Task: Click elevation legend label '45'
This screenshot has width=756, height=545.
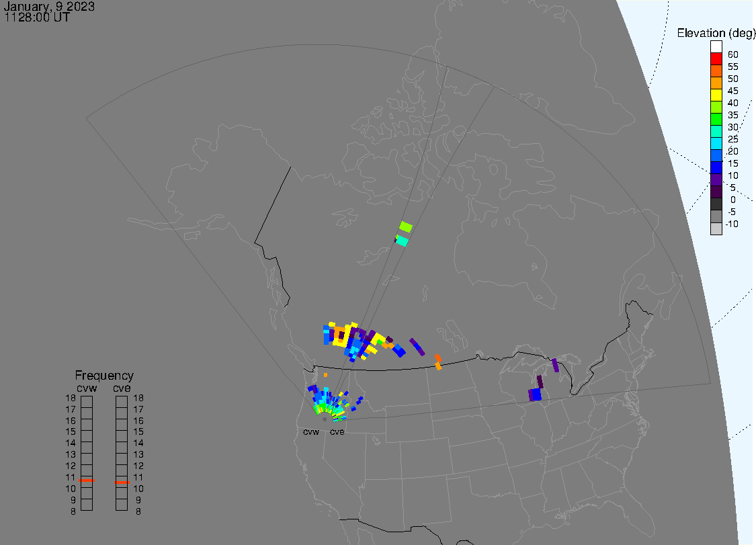Action: click(x=733, y=91)
